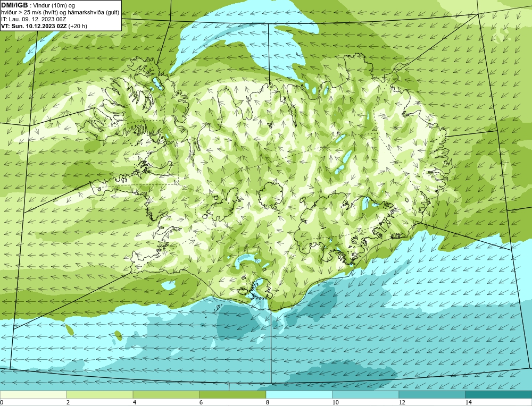Click the 10–12 m/s legend color swatch
Image resolution: width=532 pixels, height=406 pixels.
[366, 394]
